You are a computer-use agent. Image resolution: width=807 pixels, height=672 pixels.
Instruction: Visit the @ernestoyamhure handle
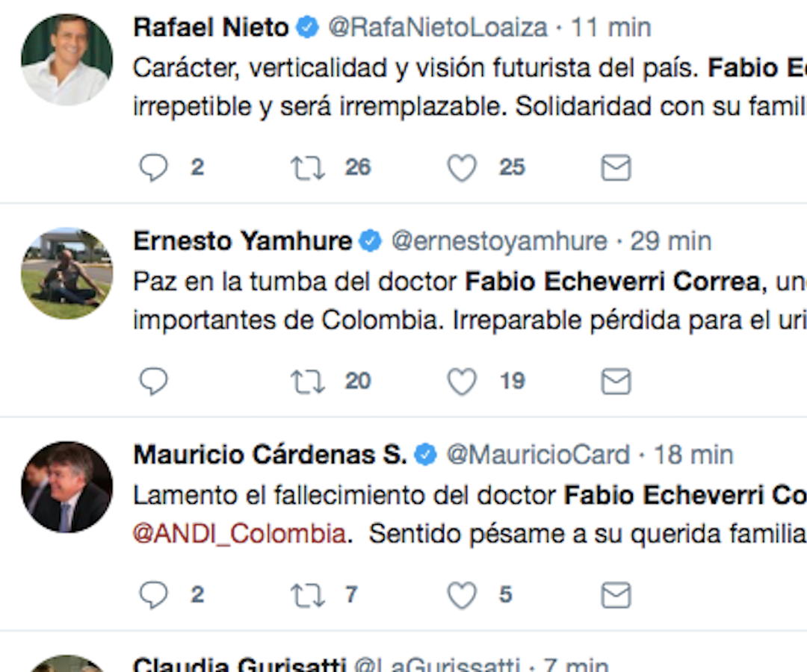pos(499,241)
